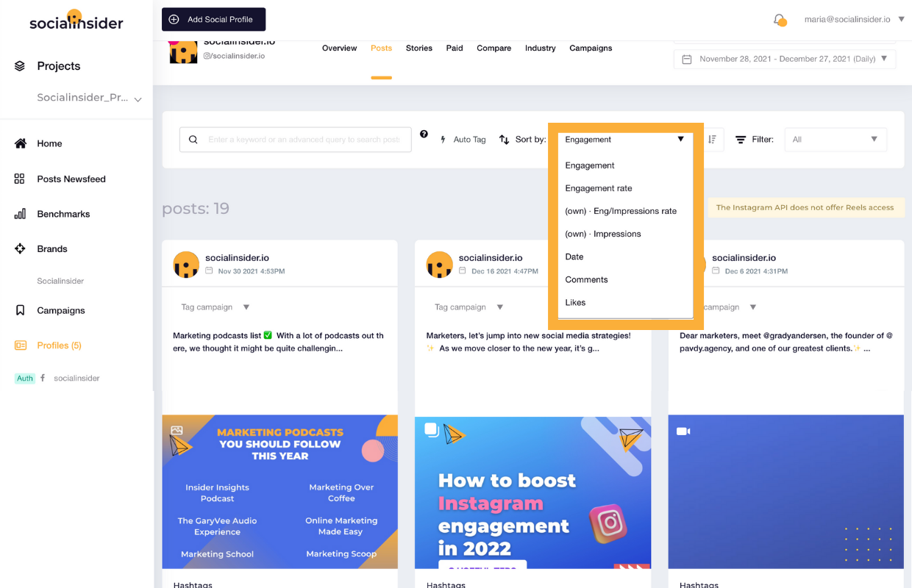Image resolution: width=912 pixels, height=588 pixels.
Task: Click the Facebook icon beside socialinsider profile
Action: [43, 378]
